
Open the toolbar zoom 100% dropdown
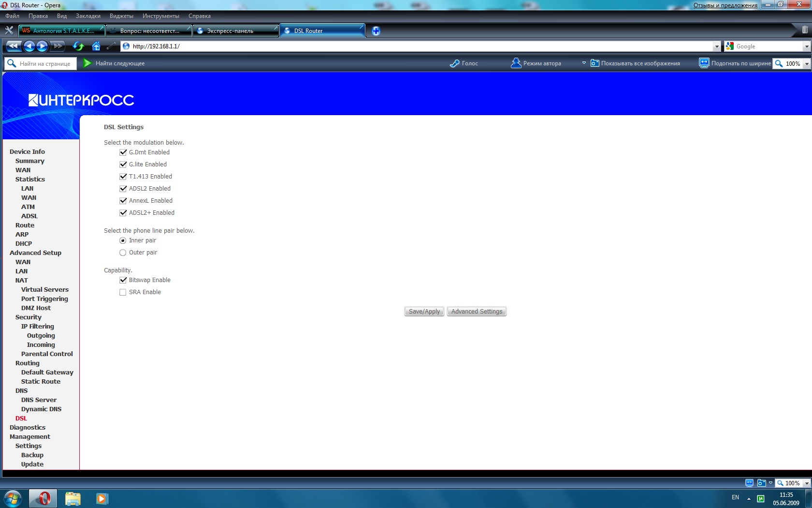click(806, 64)
